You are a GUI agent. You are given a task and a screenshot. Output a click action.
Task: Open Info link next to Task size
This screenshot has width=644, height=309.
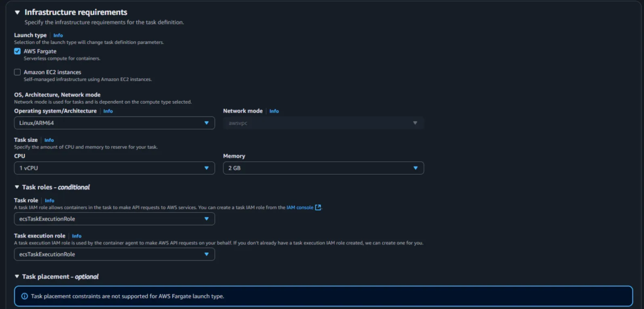pyautogui.click(x=49, y=140)
